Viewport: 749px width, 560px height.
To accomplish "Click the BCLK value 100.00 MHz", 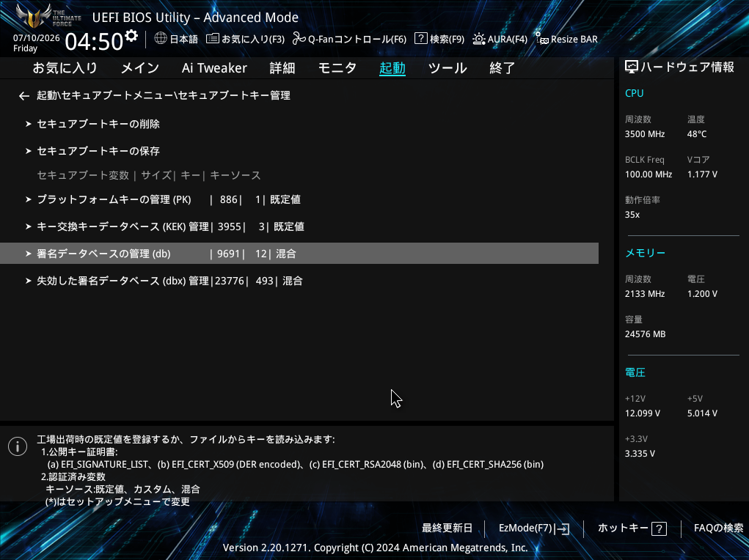I will tap(648, 174).
